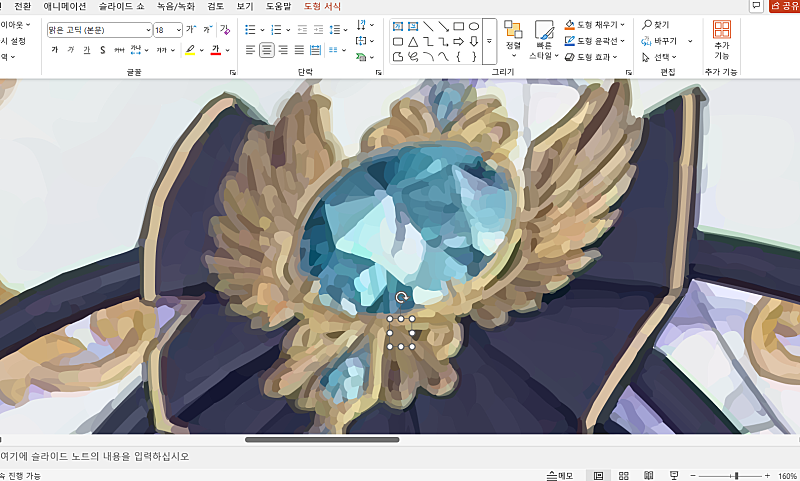800x481 pixels.
Task: Select the left brace shape
Action: (x=459, y=57)
